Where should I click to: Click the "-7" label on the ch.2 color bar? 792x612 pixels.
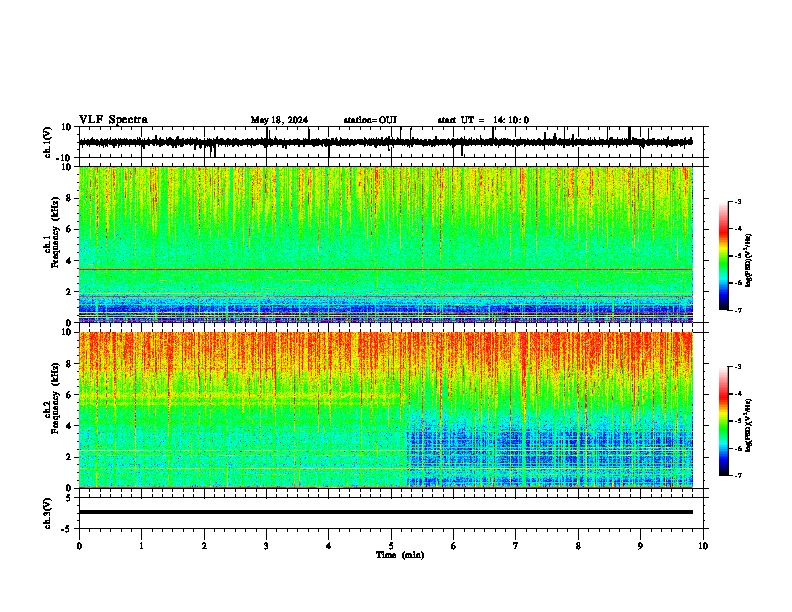pos(737,475)
